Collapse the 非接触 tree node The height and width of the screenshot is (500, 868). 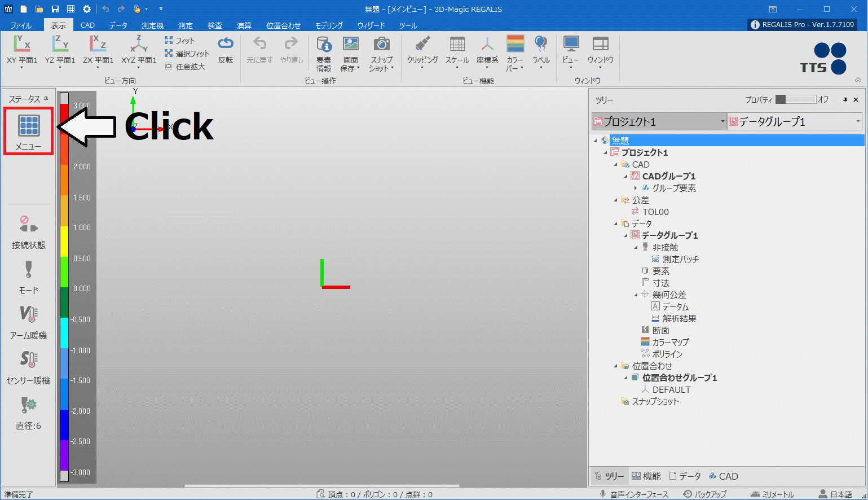[636, 247]
